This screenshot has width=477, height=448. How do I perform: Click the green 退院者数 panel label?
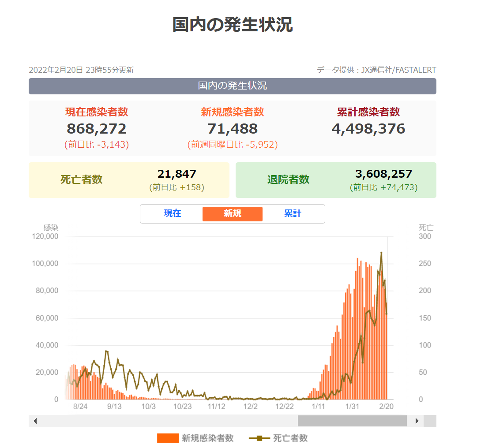[x=288, y=180]
